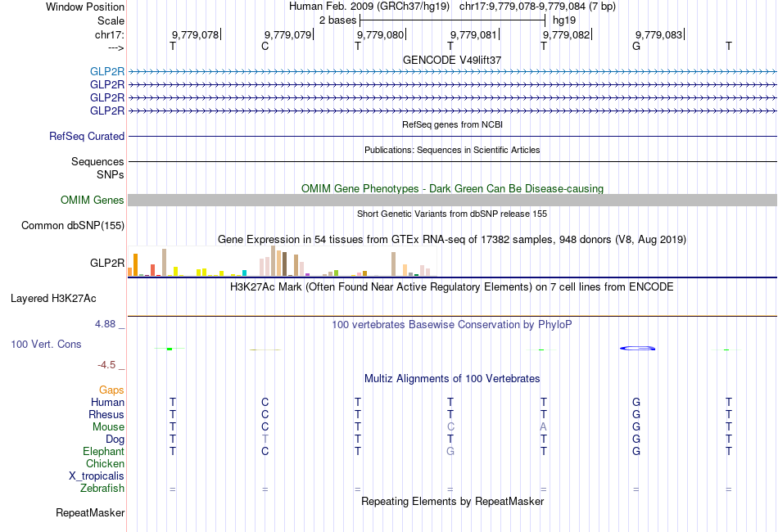
Task: Click the orange Gaps label
Action: click(111, 390)
